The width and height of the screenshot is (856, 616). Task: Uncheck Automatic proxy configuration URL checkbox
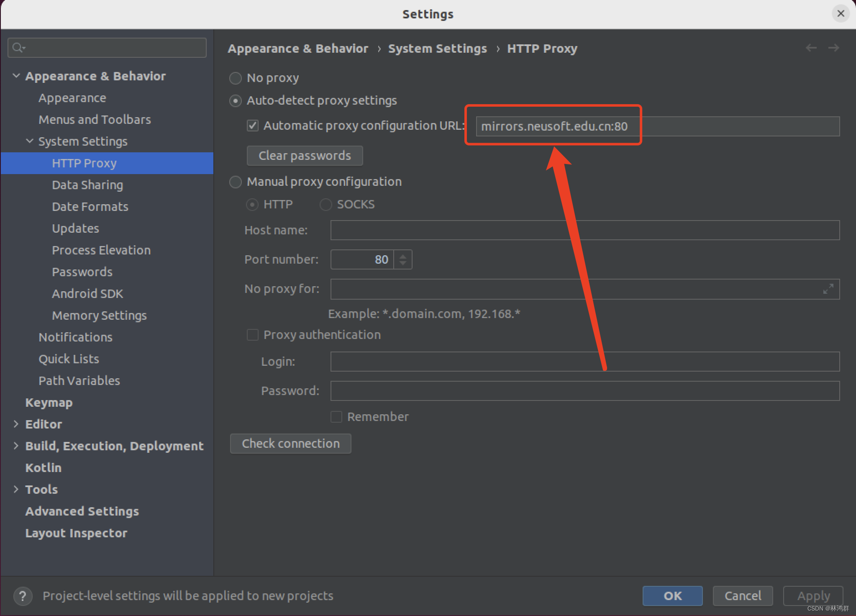(253, 126)
